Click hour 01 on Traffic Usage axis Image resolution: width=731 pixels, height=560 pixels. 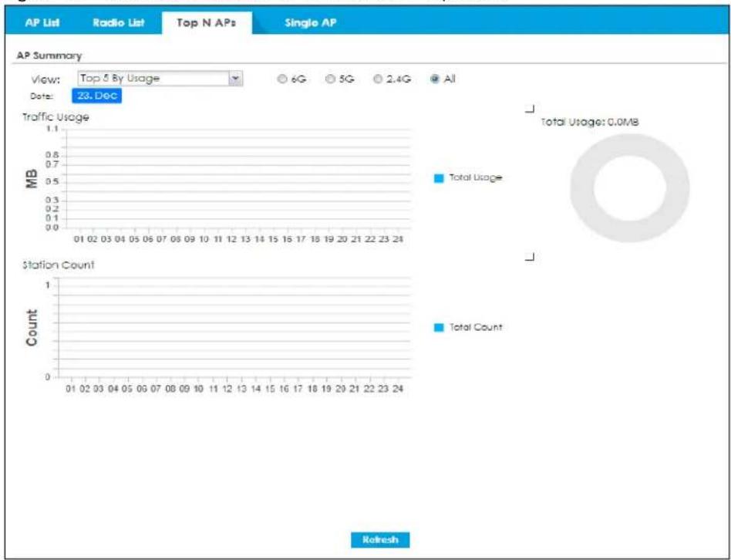79,239
